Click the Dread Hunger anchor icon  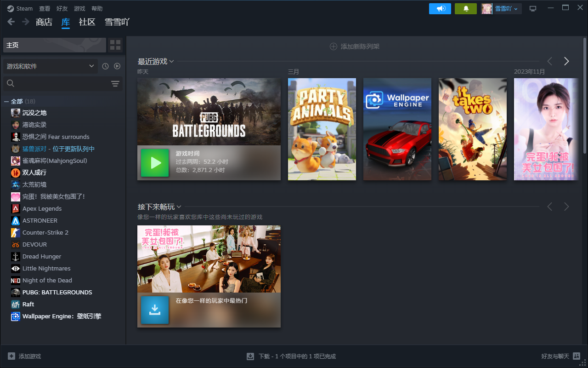(16, 256)
